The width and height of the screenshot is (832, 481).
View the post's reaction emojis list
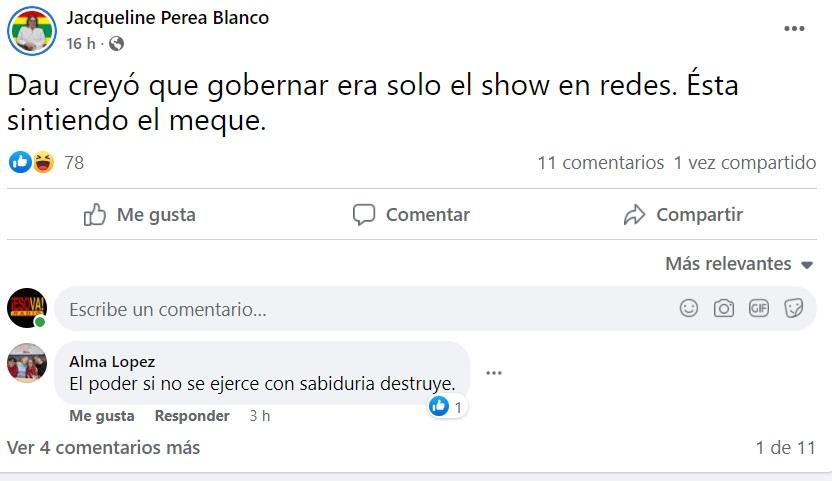pos(31,162)
